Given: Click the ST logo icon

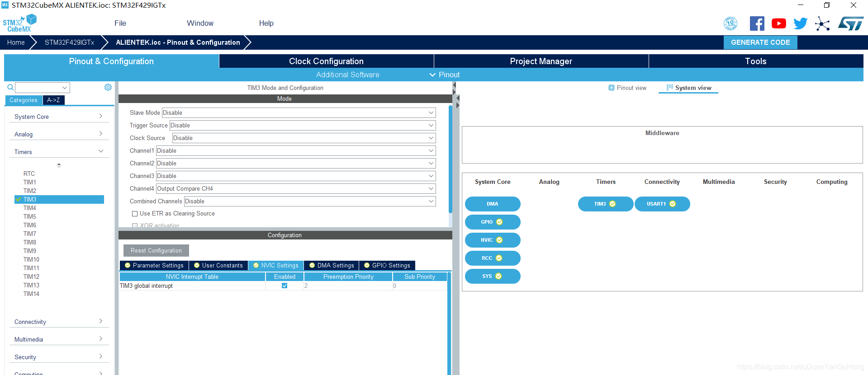Looking at the screenshot, I should [851, 23].
